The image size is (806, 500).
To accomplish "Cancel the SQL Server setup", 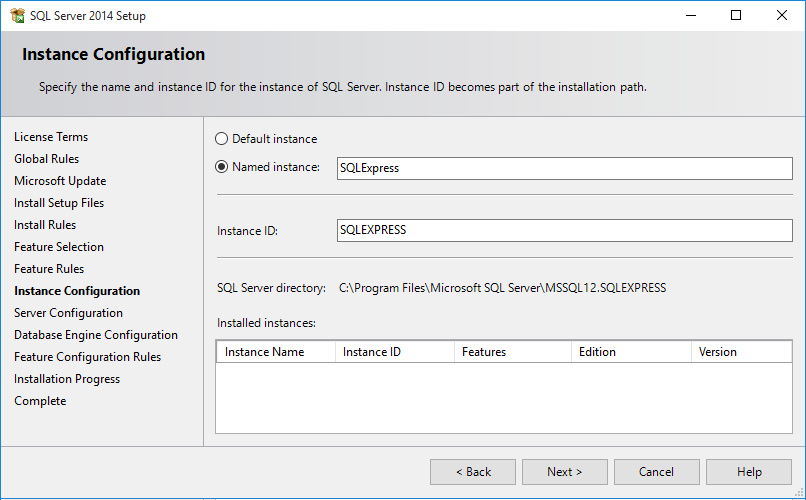I will coord(656,472).
